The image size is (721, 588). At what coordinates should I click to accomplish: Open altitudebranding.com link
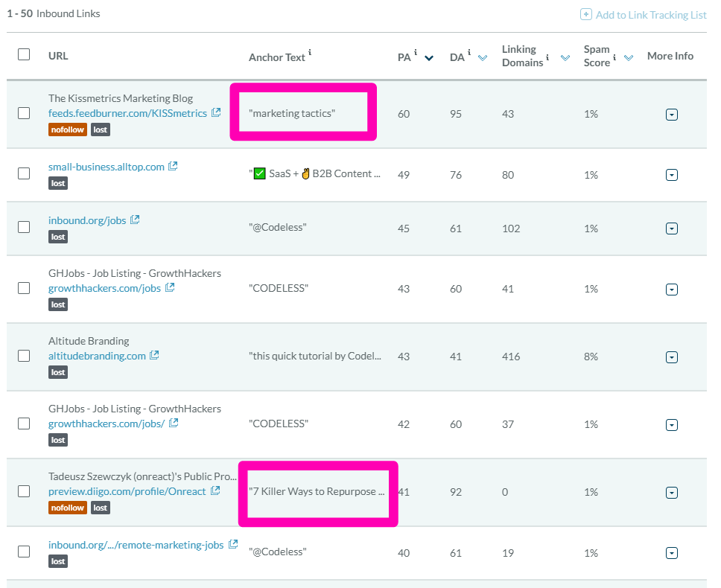(x=97, y=356)
